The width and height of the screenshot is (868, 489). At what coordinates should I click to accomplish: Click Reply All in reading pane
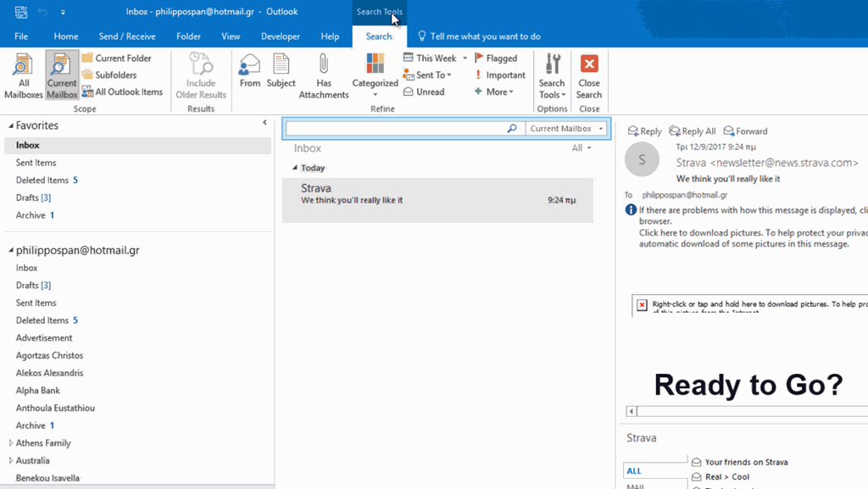692,131
